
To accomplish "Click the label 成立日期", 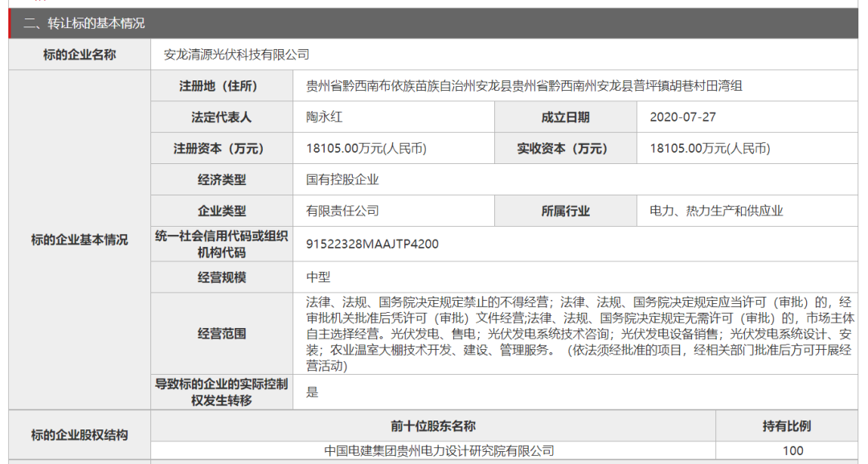I will [x=565, y=117].
